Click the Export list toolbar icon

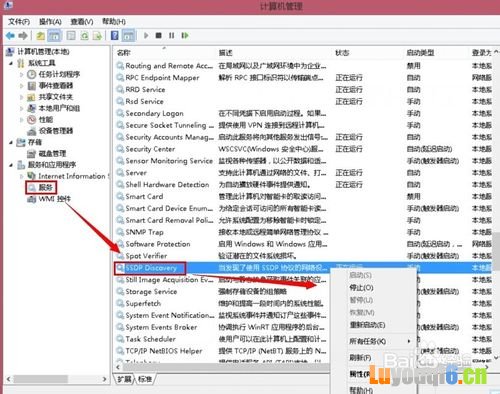(x=97, y=36)
